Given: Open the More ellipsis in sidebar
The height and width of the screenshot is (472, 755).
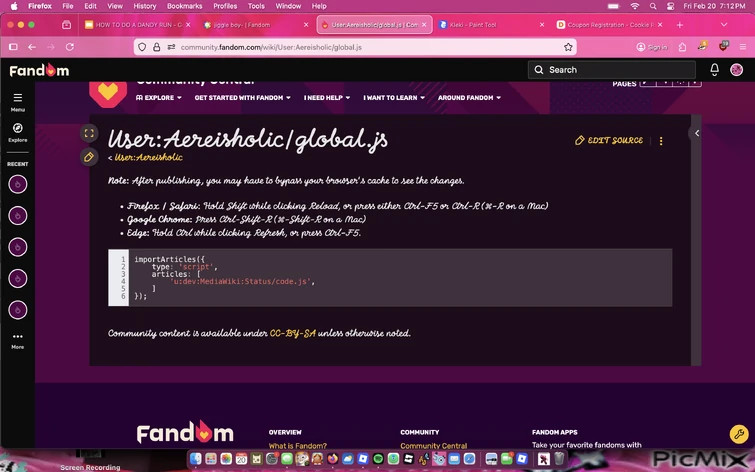Looking at the screenshot, I should (x=17, y=340).
